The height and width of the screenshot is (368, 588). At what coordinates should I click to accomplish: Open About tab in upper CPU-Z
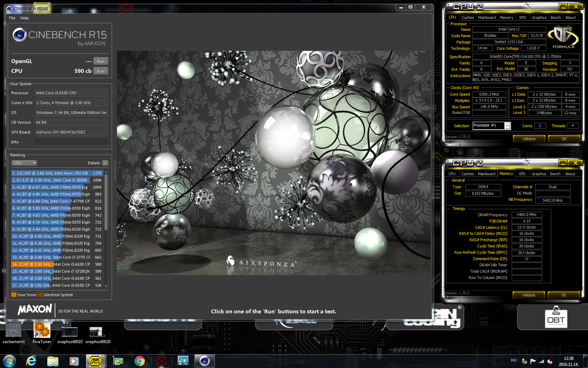570,18
